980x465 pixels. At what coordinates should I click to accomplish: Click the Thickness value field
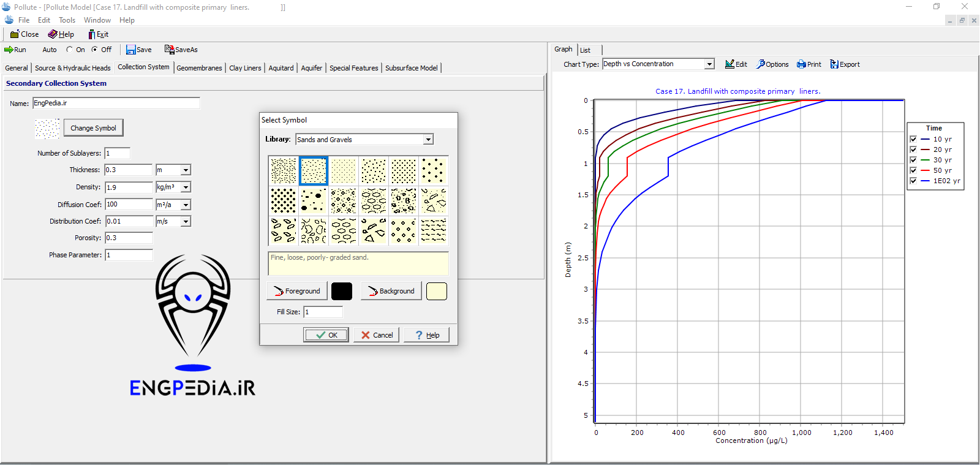point(128,170)
